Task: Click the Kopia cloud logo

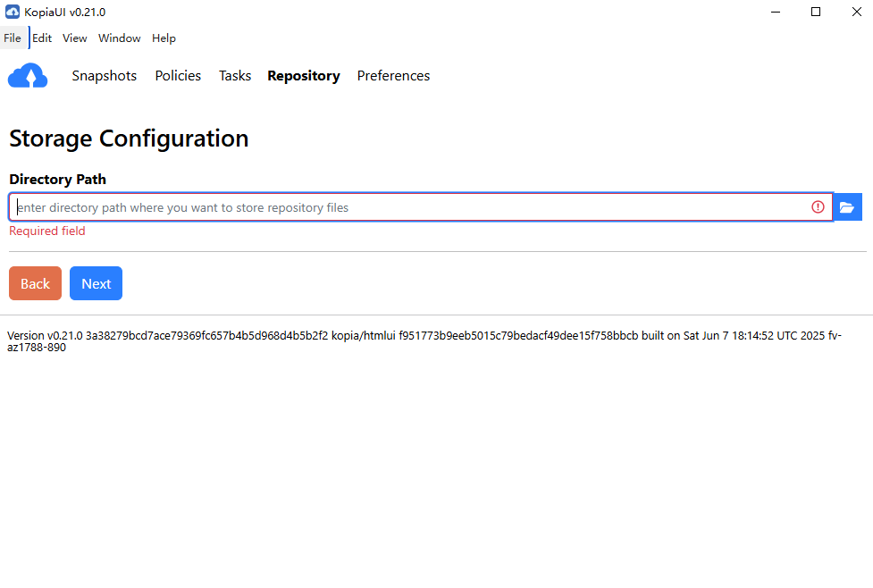Action: [27, 76]
